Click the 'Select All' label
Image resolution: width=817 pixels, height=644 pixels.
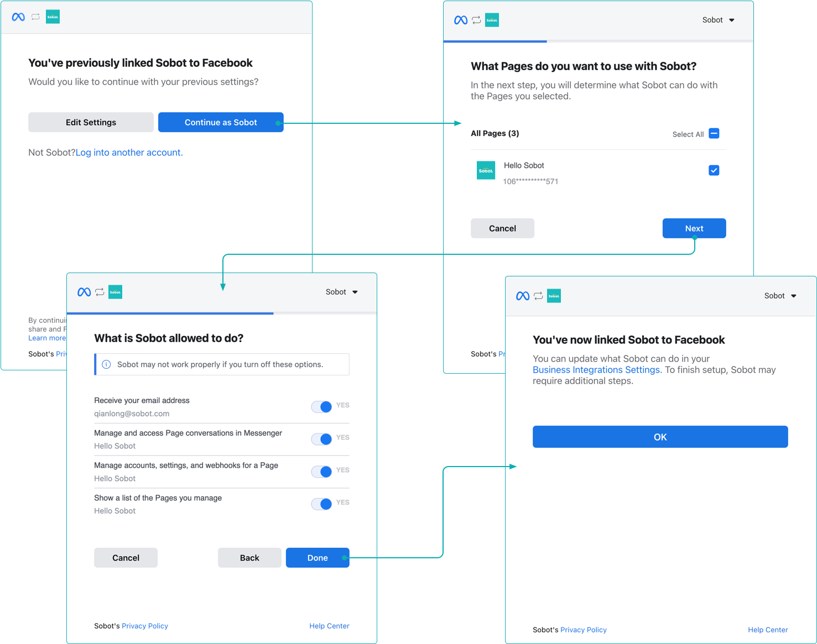(688, 134)
